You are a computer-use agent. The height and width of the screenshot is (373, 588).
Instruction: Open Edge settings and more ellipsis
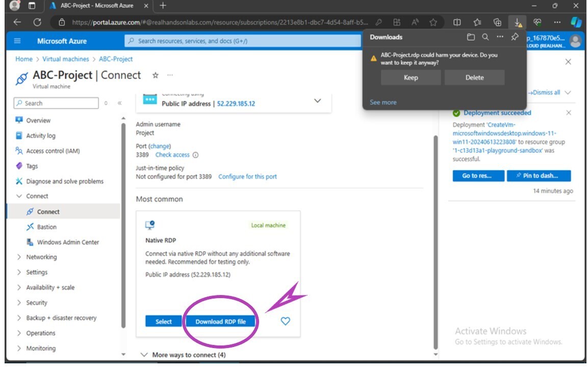[x=557, y=22]
